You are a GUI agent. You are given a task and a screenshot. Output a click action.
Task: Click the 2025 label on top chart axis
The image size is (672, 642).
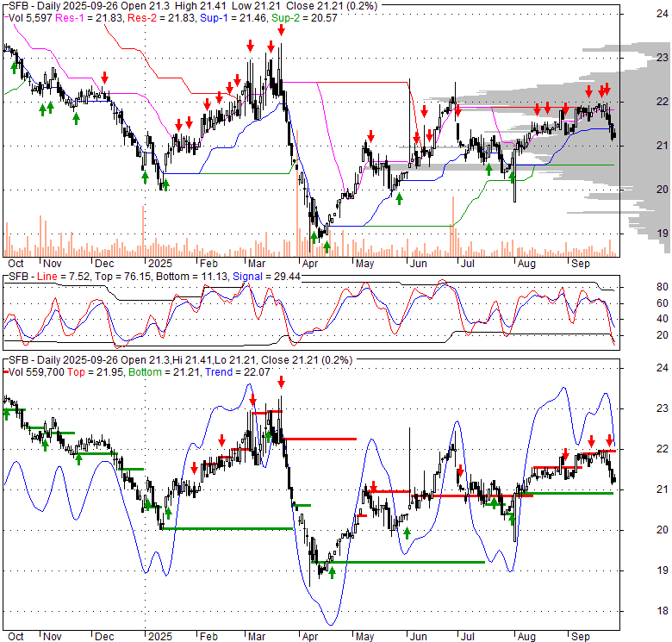[160, 264]
